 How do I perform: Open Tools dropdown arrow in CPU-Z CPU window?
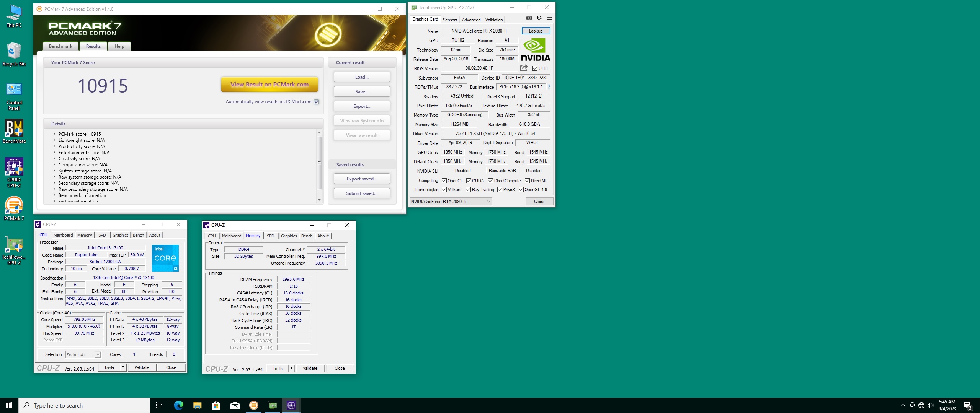tap(123, 367)
